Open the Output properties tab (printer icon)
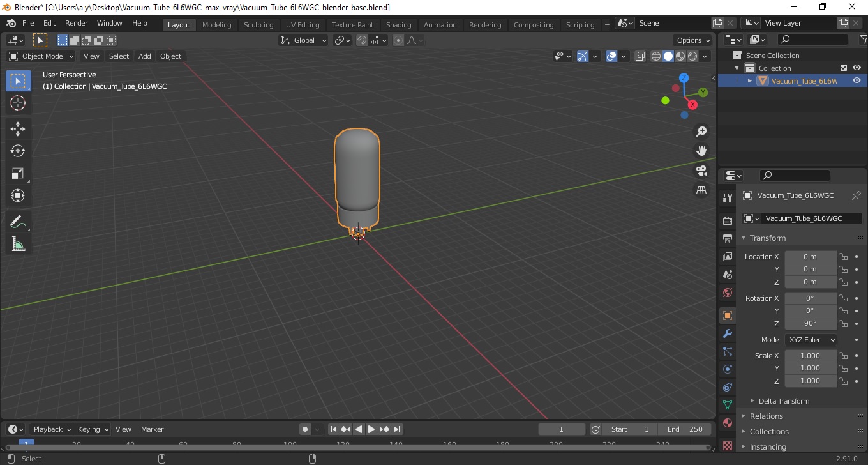The image size is (868, 465). pyautogui.click(x=728, y=238)
